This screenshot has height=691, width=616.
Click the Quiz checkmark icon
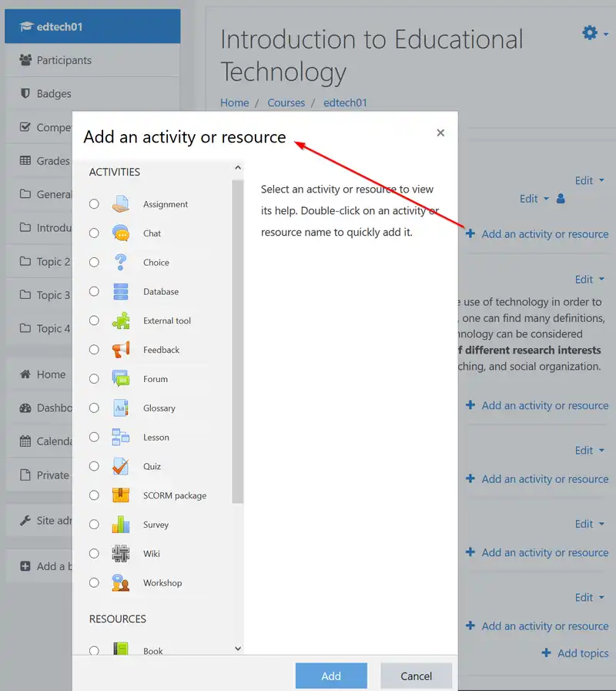pos(120,466)
